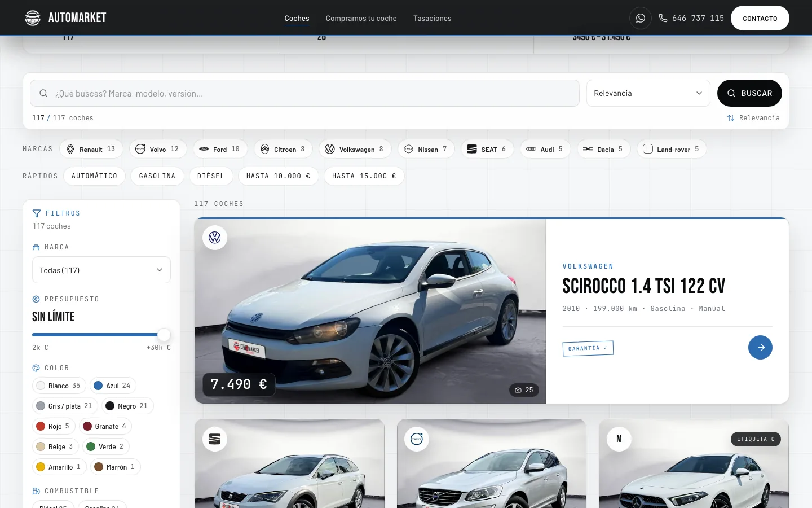This screenshot has height=508, width=812.
Task: Click the Contacto button
Action: pos(760,18)
